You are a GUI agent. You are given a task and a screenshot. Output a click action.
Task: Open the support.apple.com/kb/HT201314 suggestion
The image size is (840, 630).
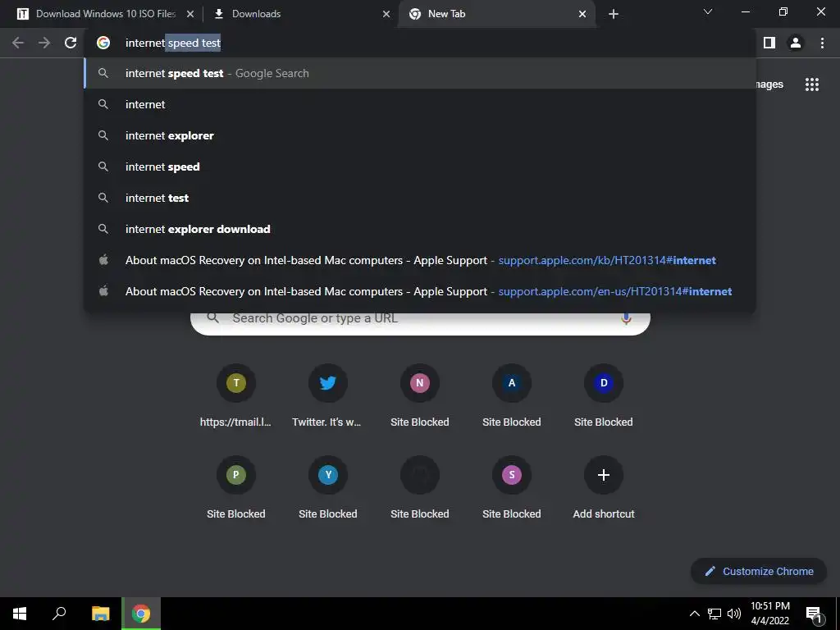tap(420, 260)
